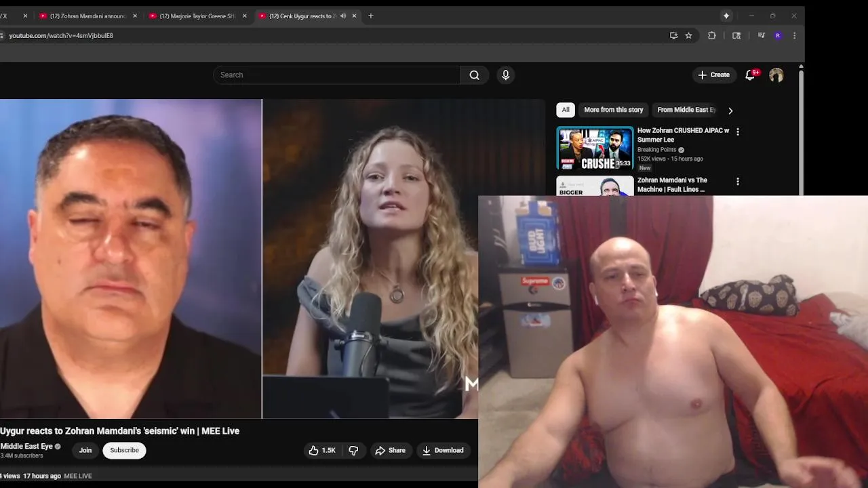The width and height of the screenshot is (868, 488).
Task: Open the Chrome profile 'R' avatar
Action: (778, 35)
